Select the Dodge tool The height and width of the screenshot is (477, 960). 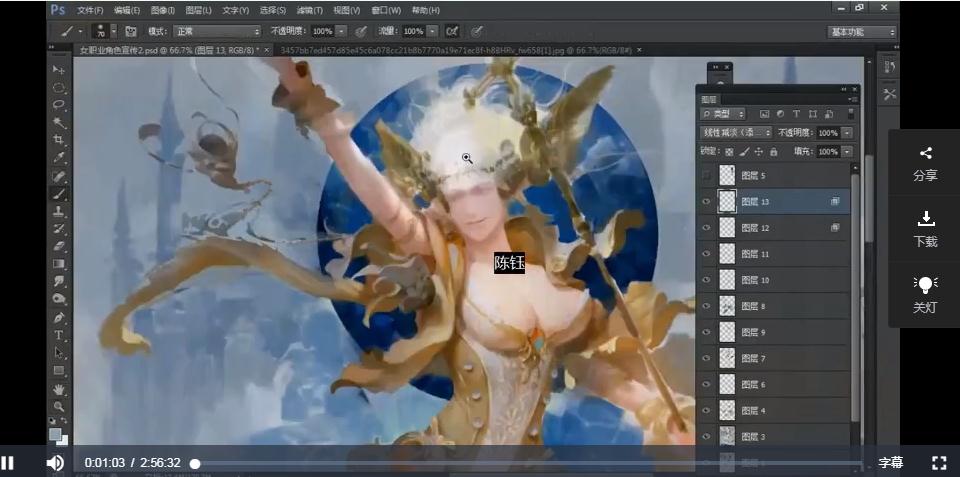pos(59,299)
